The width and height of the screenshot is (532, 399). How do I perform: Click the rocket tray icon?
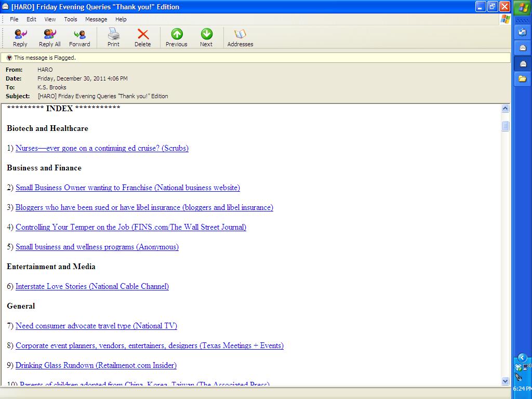point(518,377)
